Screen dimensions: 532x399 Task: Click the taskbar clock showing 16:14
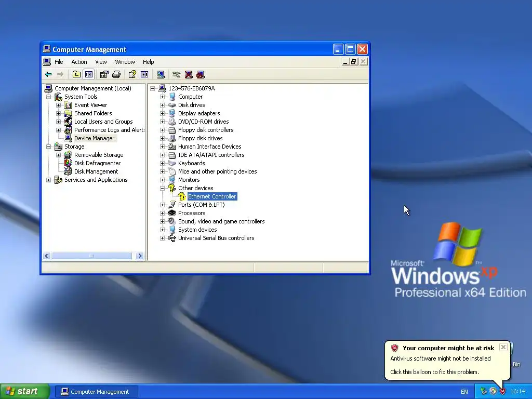(517, 392)
